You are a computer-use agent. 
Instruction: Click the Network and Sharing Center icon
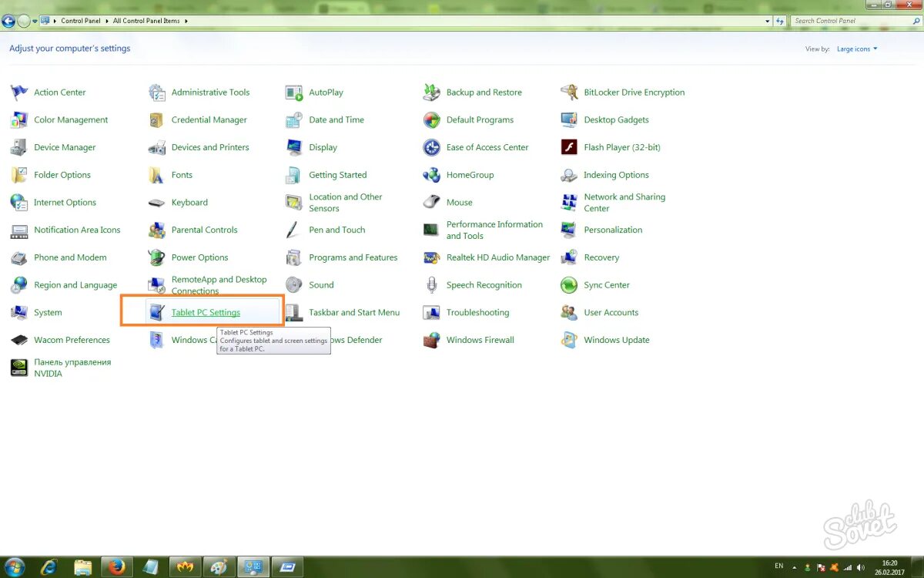tap(569, 203)
